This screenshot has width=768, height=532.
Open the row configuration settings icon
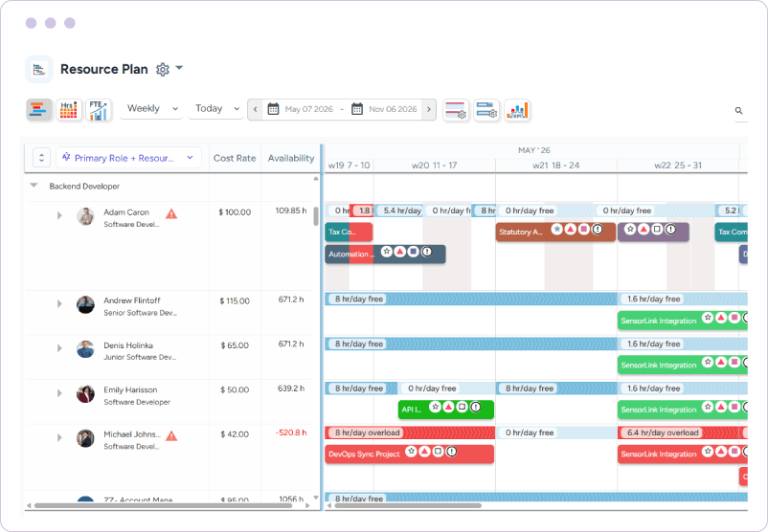(486, 110)
